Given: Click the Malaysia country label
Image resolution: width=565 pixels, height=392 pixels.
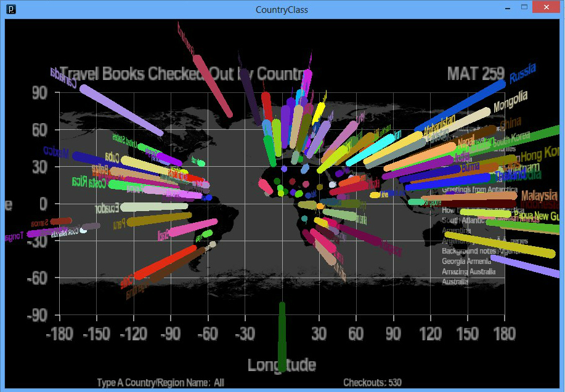Looking at the screenshot, I should pos(539,196).
